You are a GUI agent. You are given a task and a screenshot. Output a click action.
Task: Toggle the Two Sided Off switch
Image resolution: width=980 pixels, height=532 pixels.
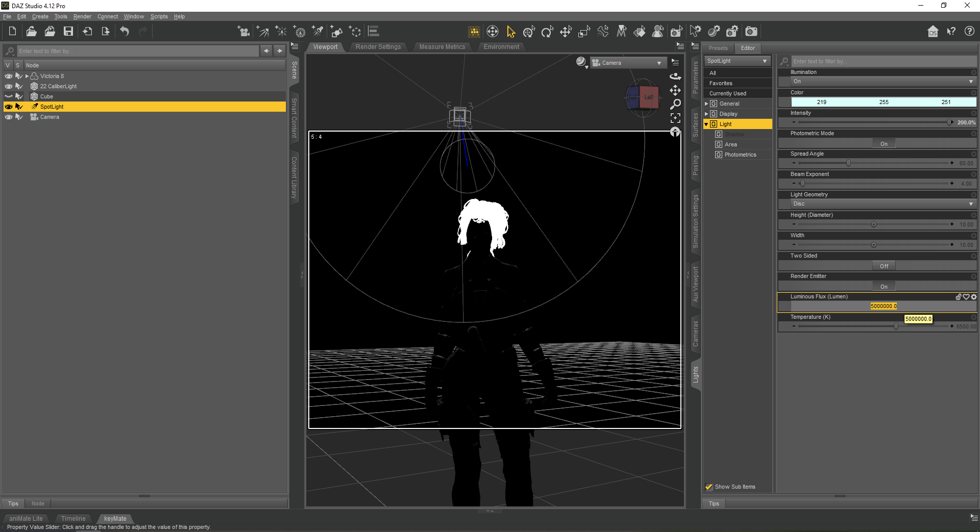[884, 266]
